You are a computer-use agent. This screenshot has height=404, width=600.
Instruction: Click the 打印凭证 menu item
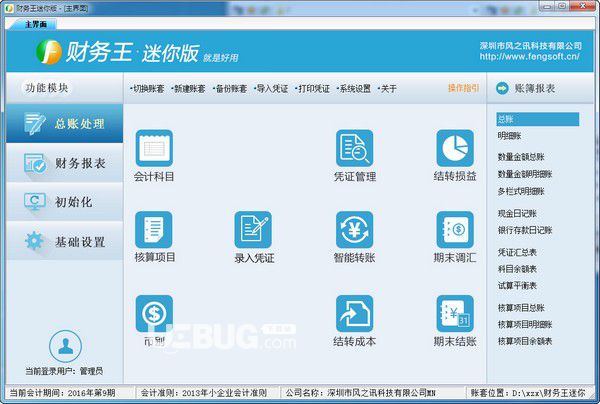312,89
